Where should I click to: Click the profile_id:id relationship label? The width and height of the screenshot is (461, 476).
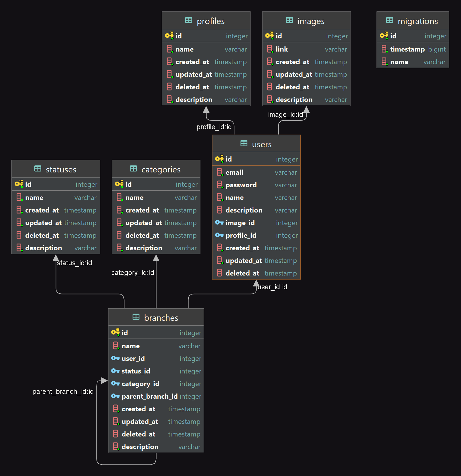pos(214,127)
